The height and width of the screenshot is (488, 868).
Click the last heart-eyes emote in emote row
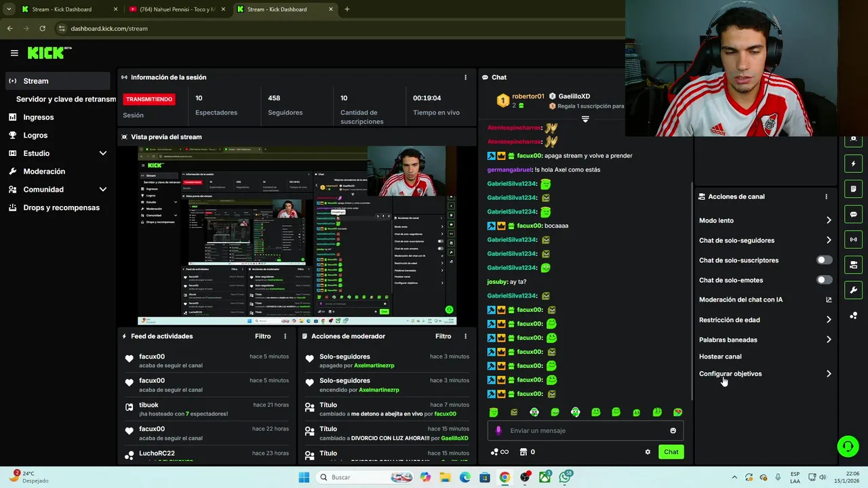(677, 412)
